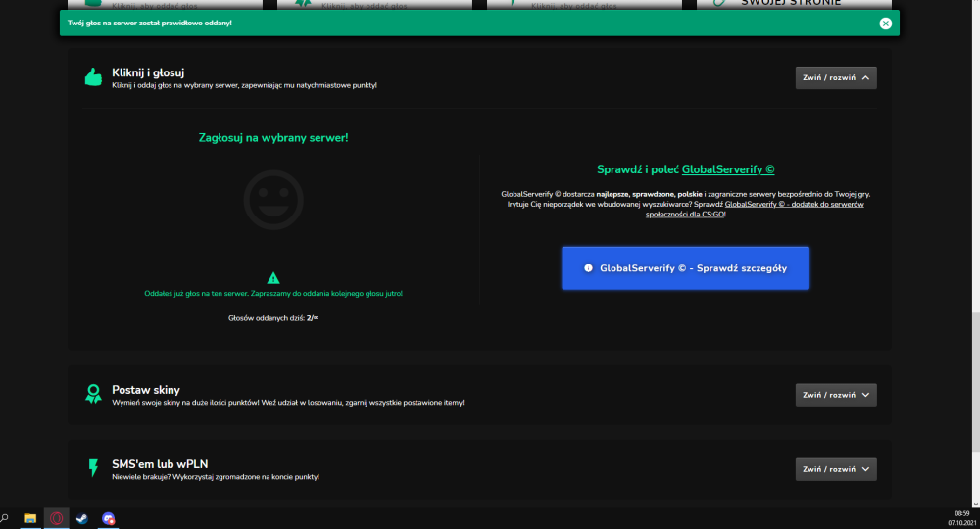Click the Postaw skiny heading
This screenshot has height=529, width=980.
point(146,390)
